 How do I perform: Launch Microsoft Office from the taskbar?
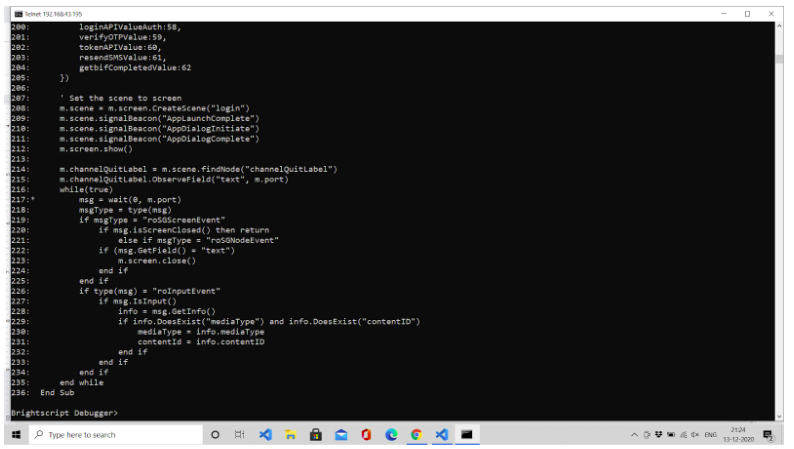tap(366, 434)
